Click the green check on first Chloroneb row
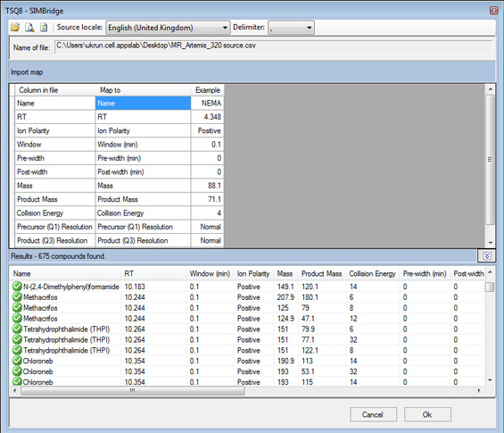This screenshot has height=433, width=504. coord(17,361)
